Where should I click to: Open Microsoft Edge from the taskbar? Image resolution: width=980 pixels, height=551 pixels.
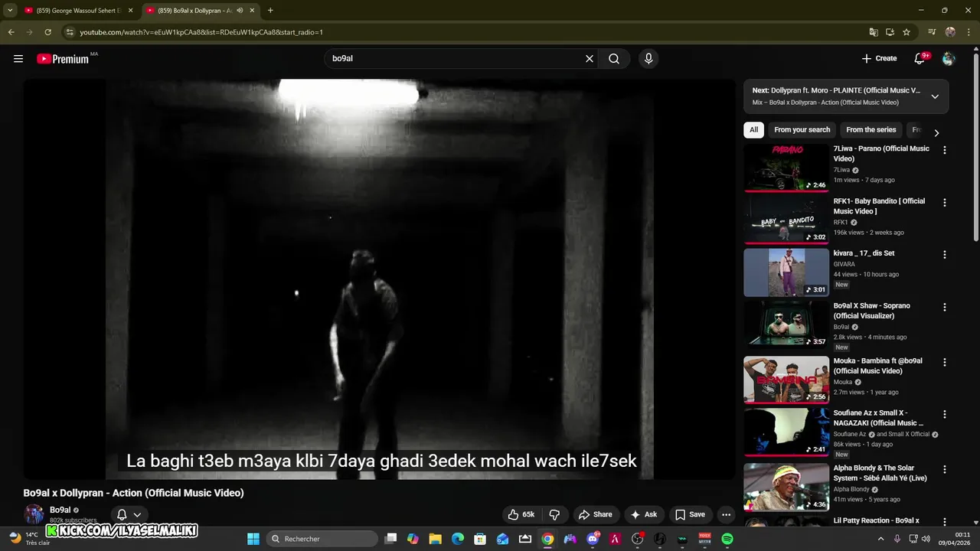[458, 539]
